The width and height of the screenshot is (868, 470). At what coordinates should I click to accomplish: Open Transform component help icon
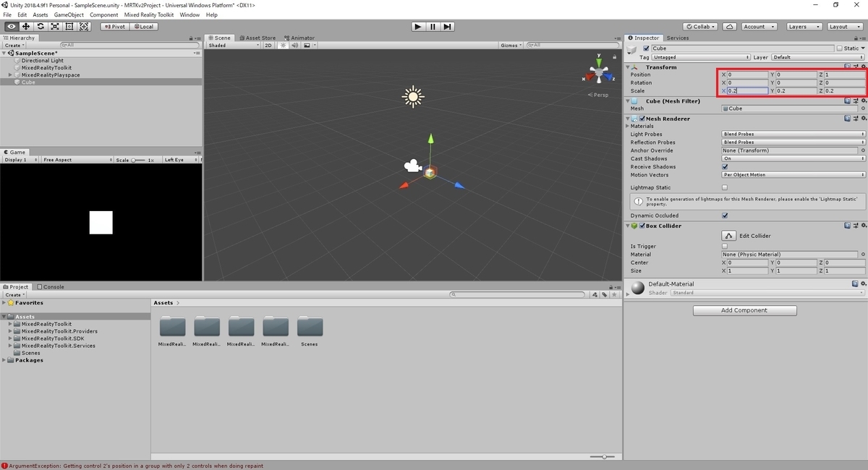848,67
